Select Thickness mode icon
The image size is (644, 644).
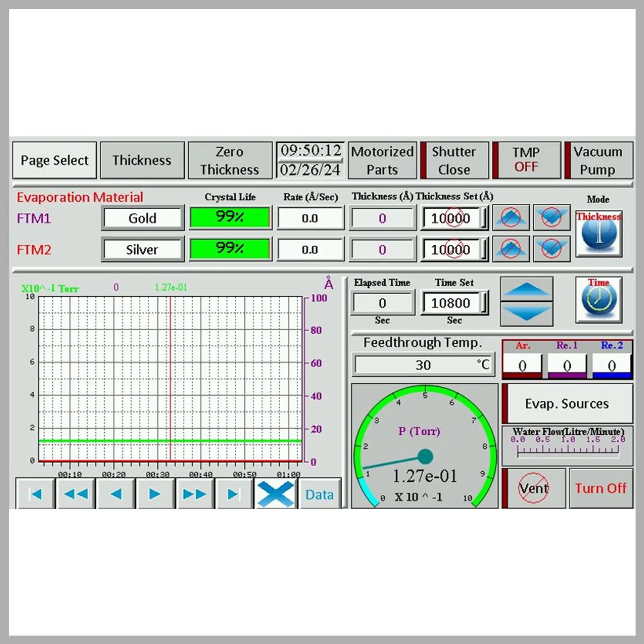pos(599,233)
